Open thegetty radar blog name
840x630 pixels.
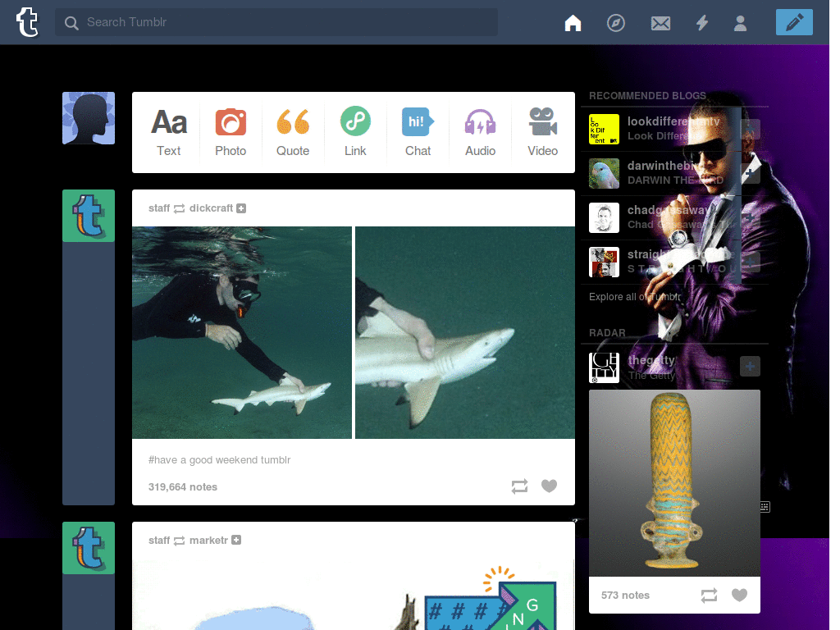point(652,360)
